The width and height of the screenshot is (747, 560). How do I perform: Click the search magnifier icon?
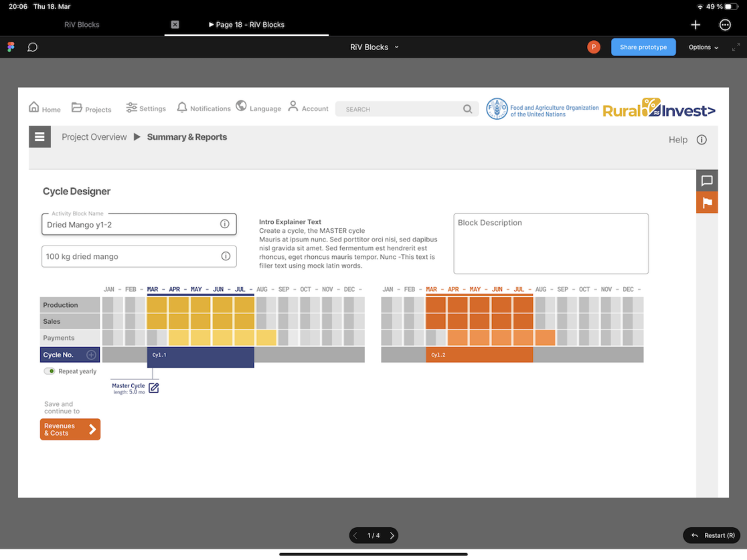pos(467,109)
